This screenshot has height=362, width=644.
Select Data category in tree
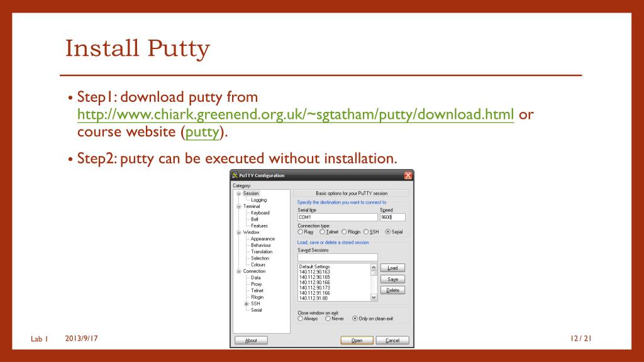click(255, 278)
